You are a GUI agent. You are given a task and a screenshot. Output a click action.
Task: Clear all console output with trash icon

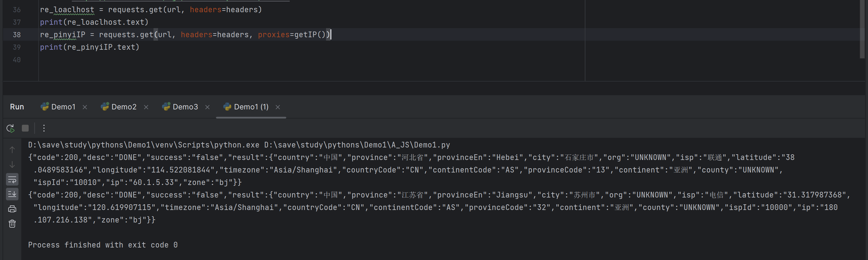pos(12,224)
